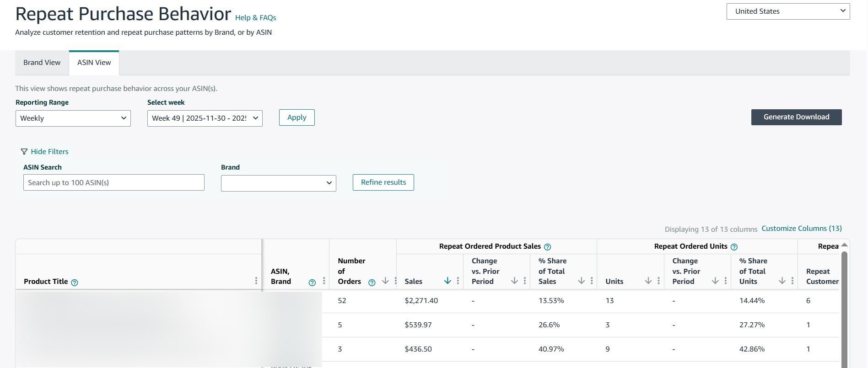
Task: Open Product Title column menu dots
Action: click(256, 281)
